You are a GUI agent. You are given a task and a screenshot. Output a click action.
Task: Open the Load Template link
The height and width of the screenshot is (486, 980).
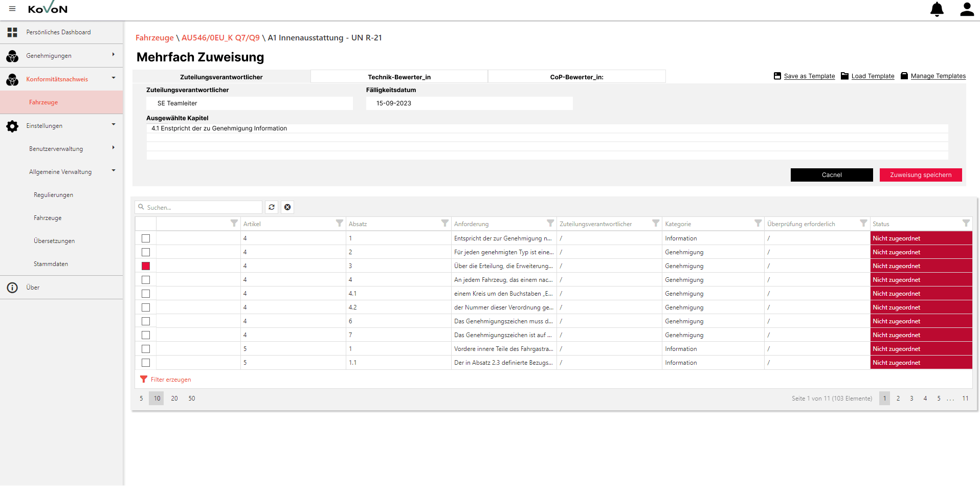point(873,76)
